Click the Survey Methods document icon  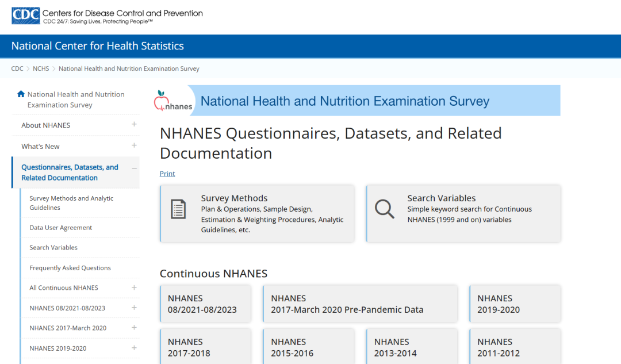click(178, 209)
